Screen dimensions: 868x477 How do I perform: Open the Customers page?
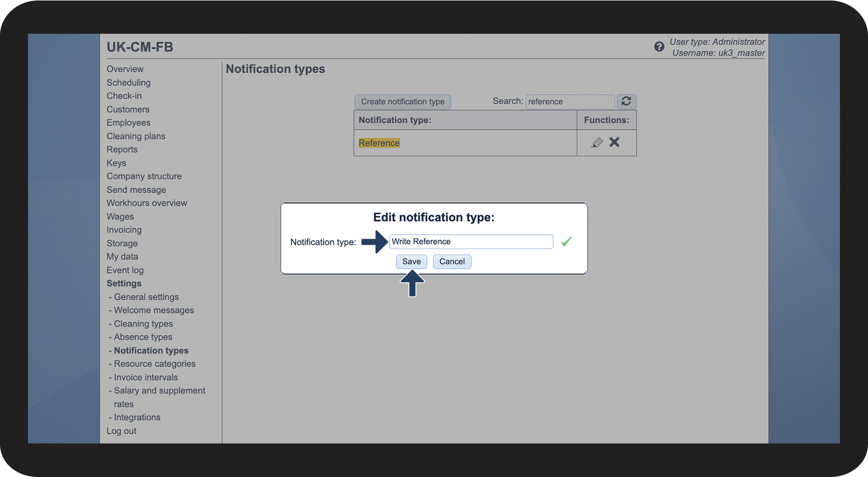[x=128, y=110]
